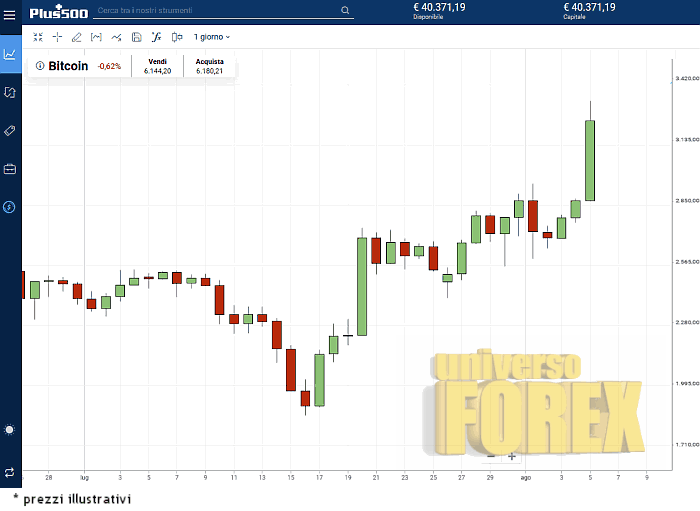Image resolution: width=700 pixels, height=511 pixels.
Task: Click the Bitcoin info icon
Action: [40, 66]
